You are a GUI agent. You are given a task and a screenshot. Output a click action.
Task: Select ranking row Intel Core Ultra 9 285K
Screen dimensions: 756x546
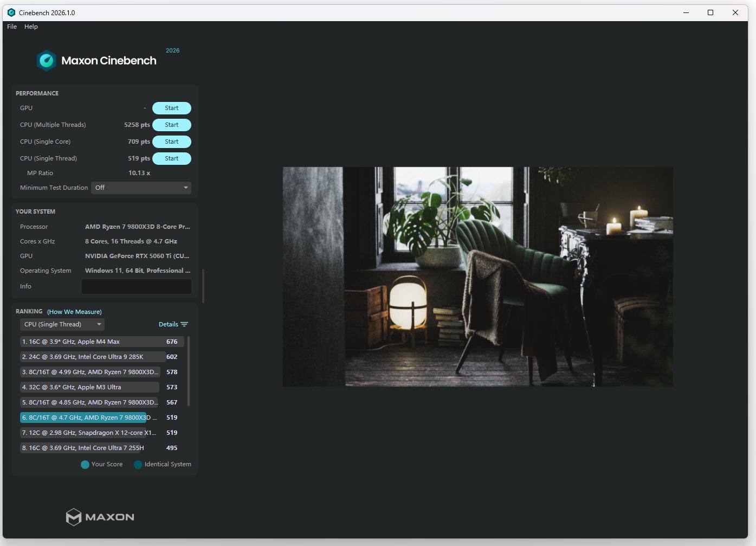[102, 357]
